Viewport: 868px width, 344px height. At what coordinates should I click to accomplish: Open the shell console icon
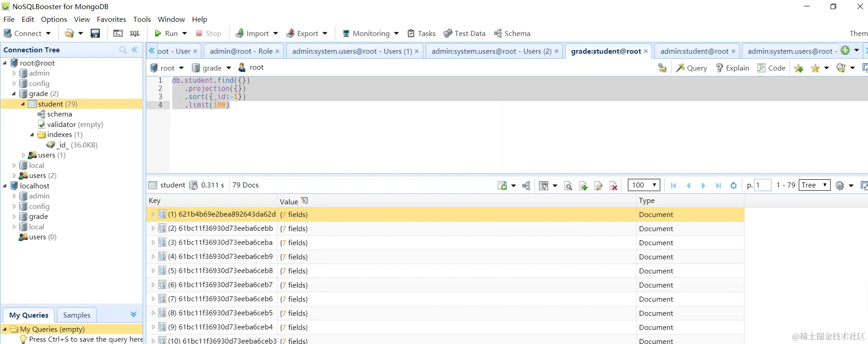(x=118, y=33)
